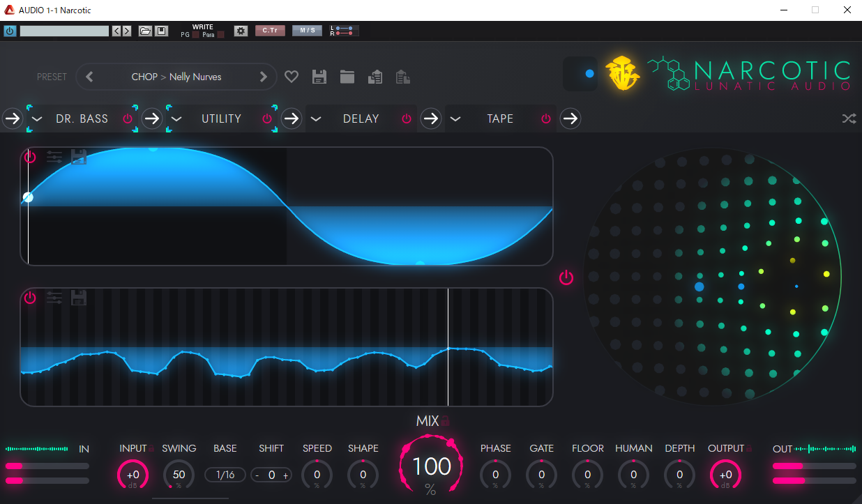This screenshot has width=862, height=504.
Task: Open the BASE 1/16 selector
Action: click(x=225, y=475)
